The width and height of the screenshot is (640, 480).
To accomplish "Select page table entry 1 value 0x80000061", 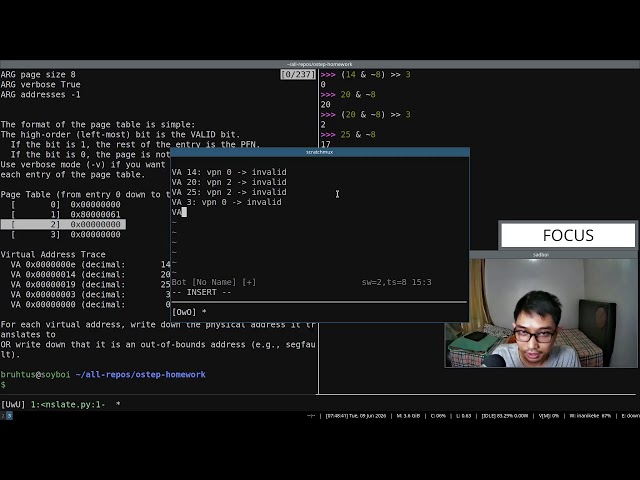I will pos(96,214).
